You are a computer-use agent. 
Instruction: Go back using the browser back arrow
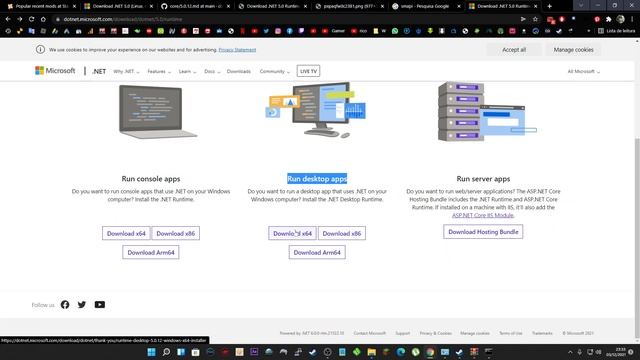click(8, 19)
